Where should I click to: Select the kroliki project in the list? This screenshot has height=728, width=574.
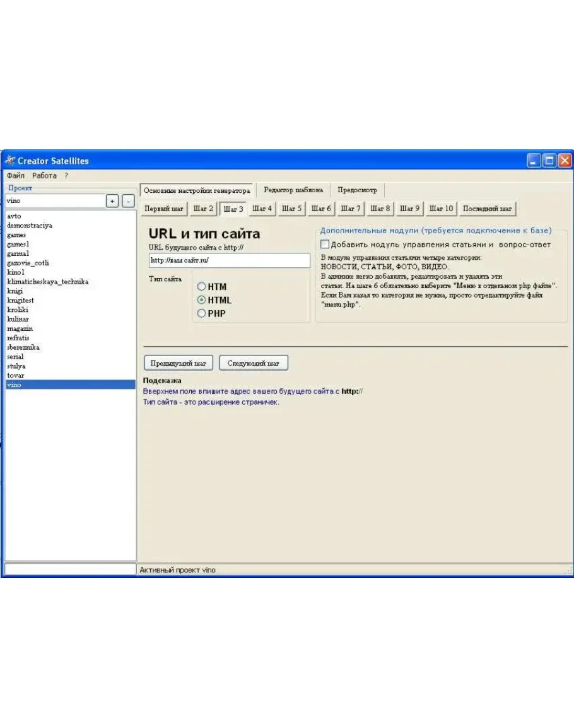click(x=17, y=310)
